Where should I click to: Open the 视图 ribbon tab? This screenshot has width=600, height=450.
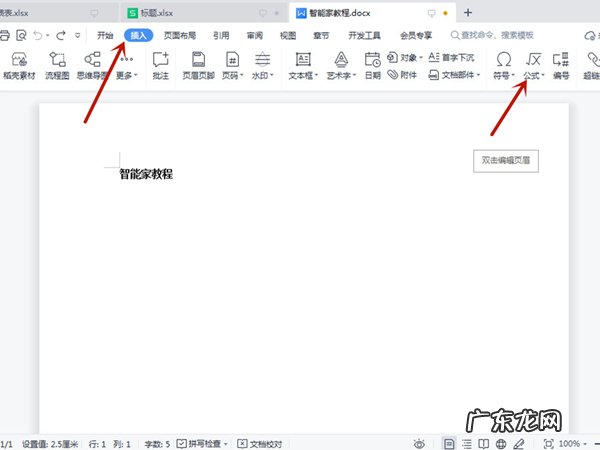(x=288, y=36)
